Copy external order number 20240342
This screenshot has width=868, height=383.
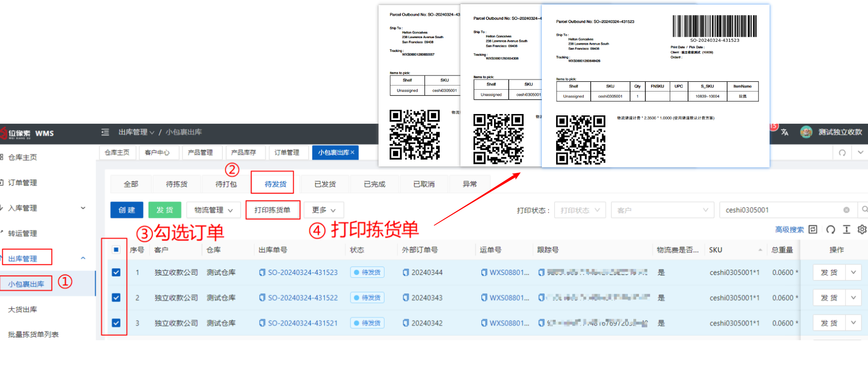point(406,323)
